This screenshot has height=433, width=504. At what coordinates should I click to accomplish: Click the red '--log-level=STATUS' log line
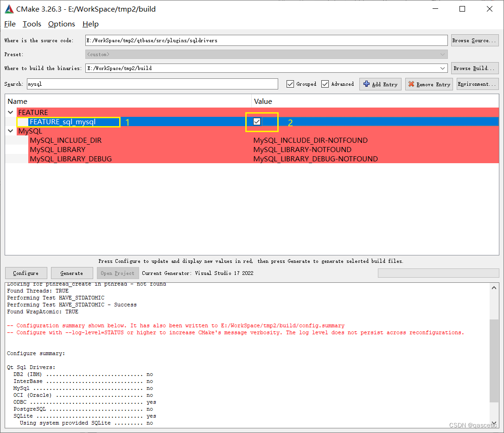pyautogui.click(x=236, y=332)
